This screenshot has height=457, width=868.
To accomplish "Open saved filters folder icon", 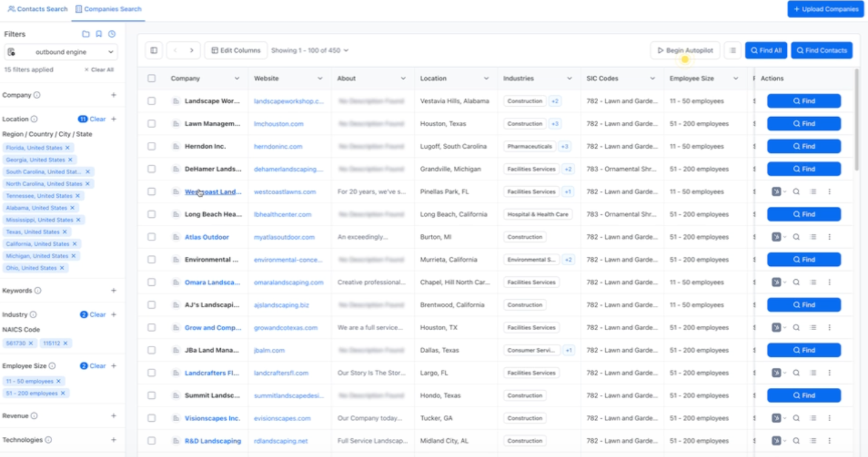I will click(x=86, y=35).
